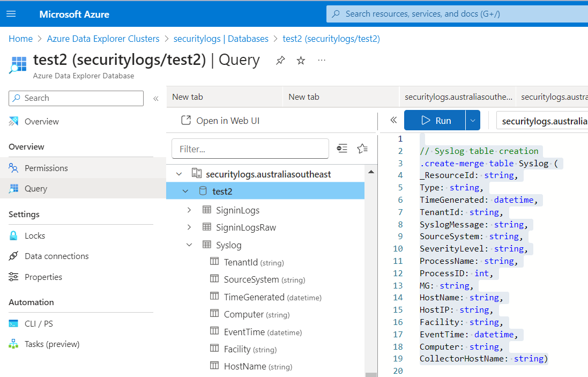Switch to the first New tab

(224, 97)
